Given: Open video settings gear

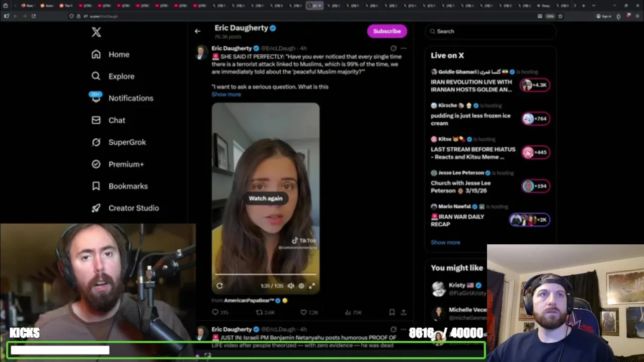Looking at the screenshot, I should tap(301, 286).
